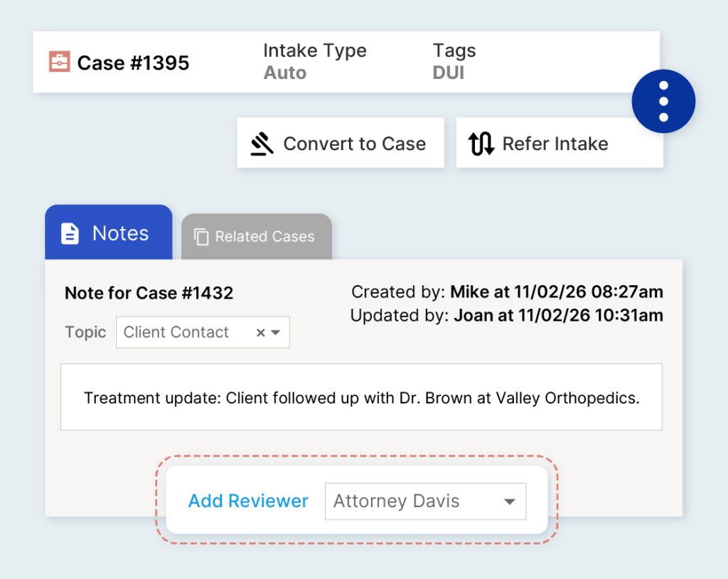This screenshot has height=579, width=728.
Task: Click the document icon on the Notes tab
Action: coord(70,234)
